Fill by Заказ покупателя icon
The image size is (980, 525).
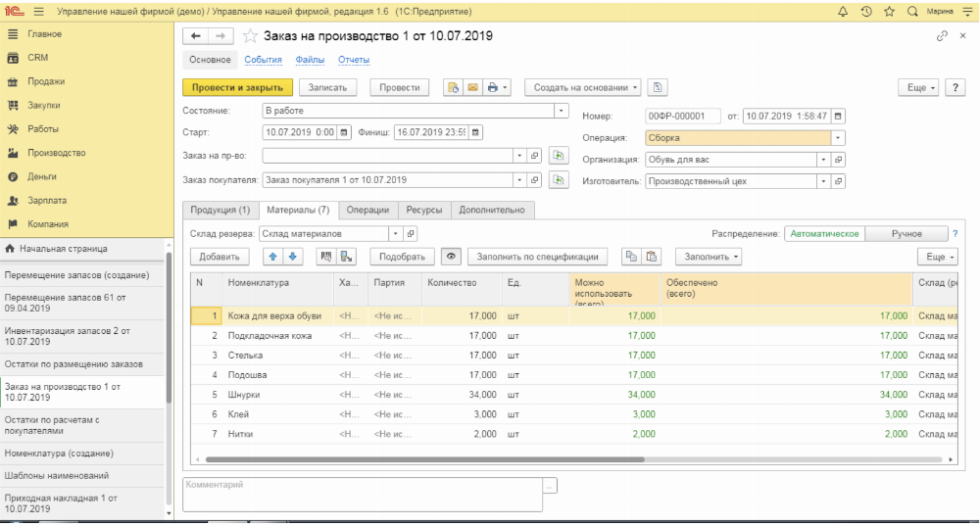558,180
